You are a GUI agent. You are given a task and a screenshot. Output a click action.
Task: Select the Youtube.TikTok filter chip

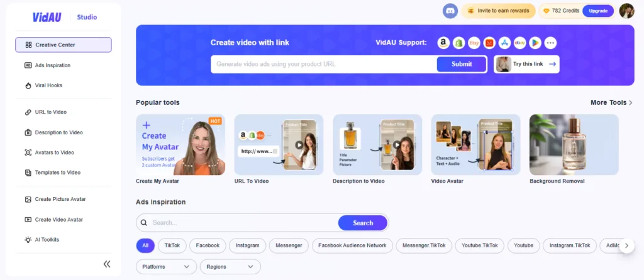coord(480,245)
